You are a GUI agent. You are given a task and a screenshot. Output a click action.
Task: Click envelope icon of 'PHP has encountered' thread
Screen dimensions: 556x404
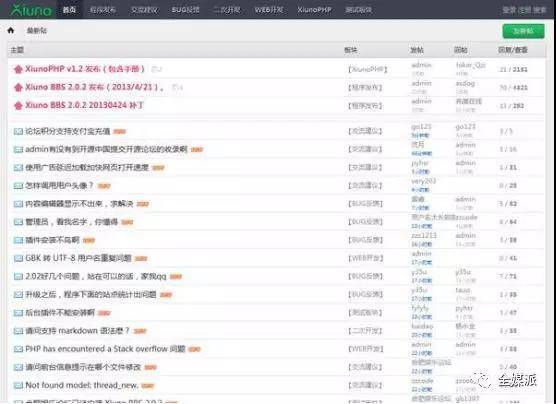coord(18,349)
